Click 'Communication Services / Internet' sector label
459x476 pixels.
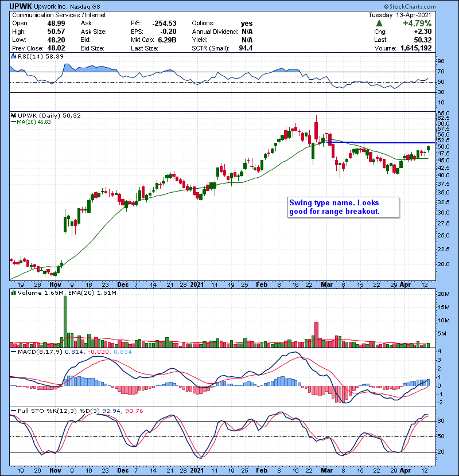pos(59,15)
